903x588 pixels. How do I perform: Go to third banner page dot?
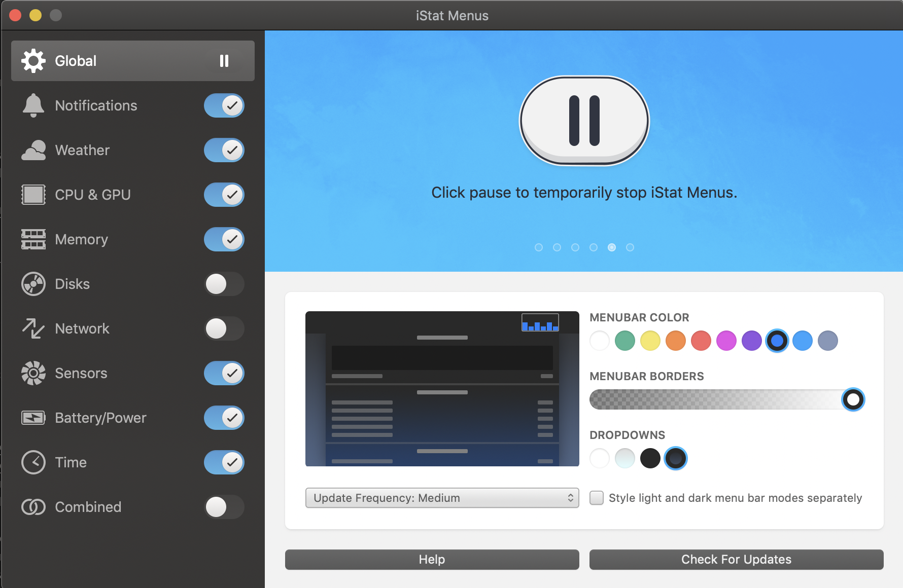[x=575, y=247]
